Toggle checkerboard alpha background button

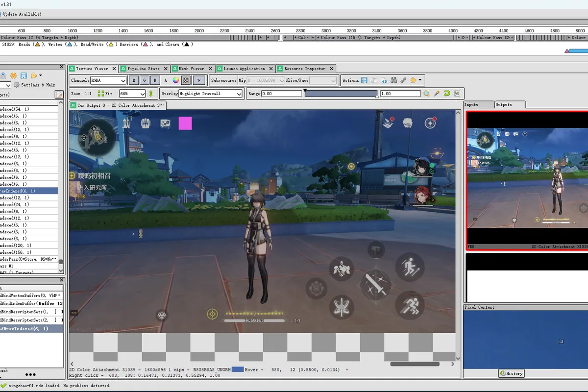tap(186, 80)
